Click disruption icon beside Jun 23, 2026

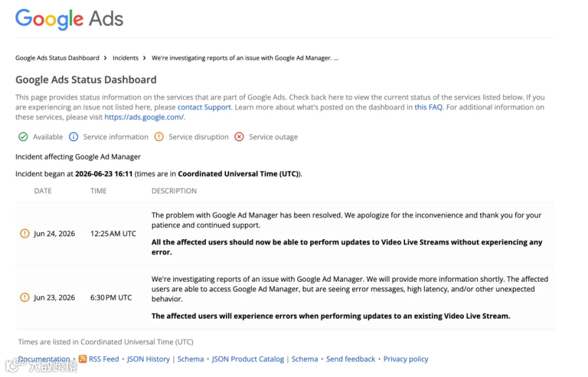tap(24, 297)
